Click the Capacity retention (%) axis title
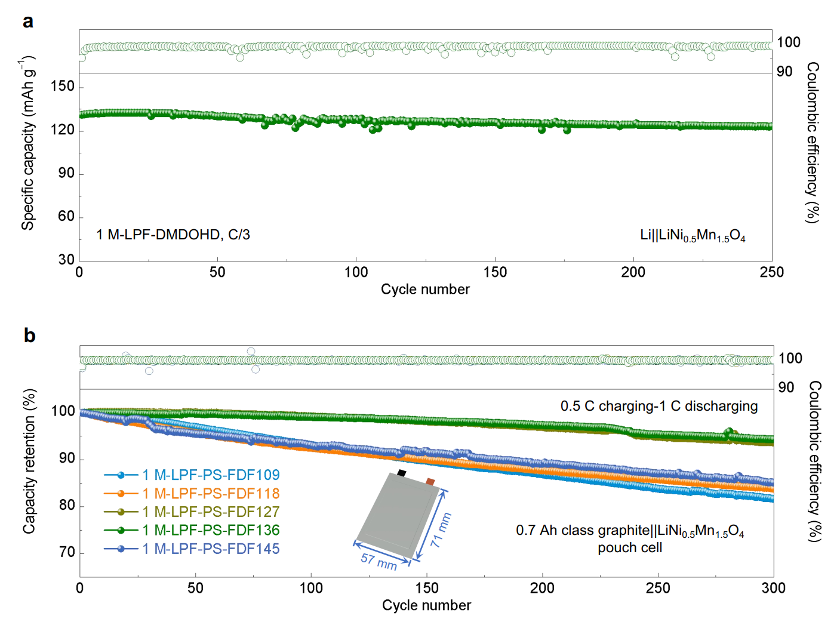The height and width of the screenshot is (628, 840). (29, 461)
